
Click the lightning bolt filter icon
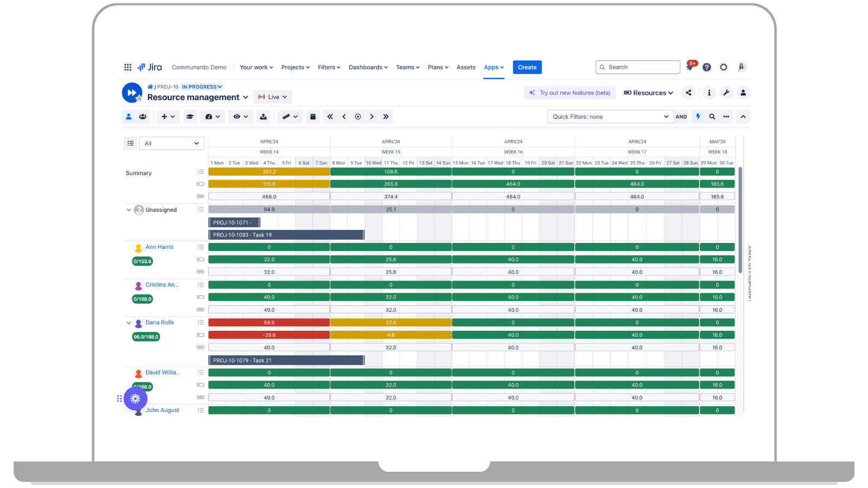(698, 117)
